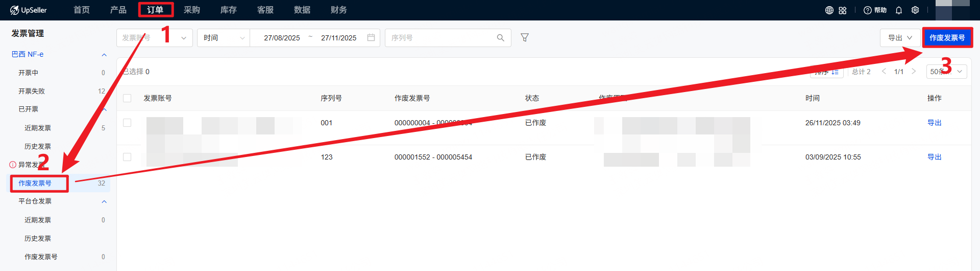This screenshot has width=980, height=271.
Task: Check the row with serial 001
Action: [127, 123]
